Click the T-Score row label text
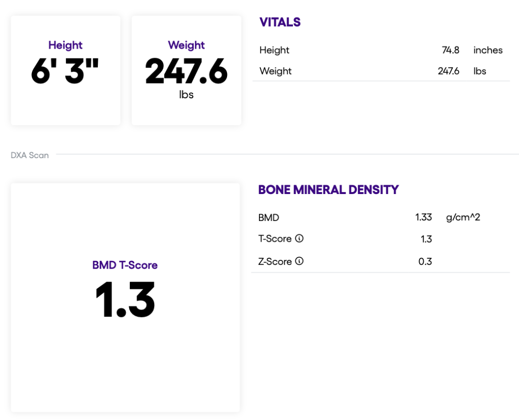519x420 pixels. point(275,239)
